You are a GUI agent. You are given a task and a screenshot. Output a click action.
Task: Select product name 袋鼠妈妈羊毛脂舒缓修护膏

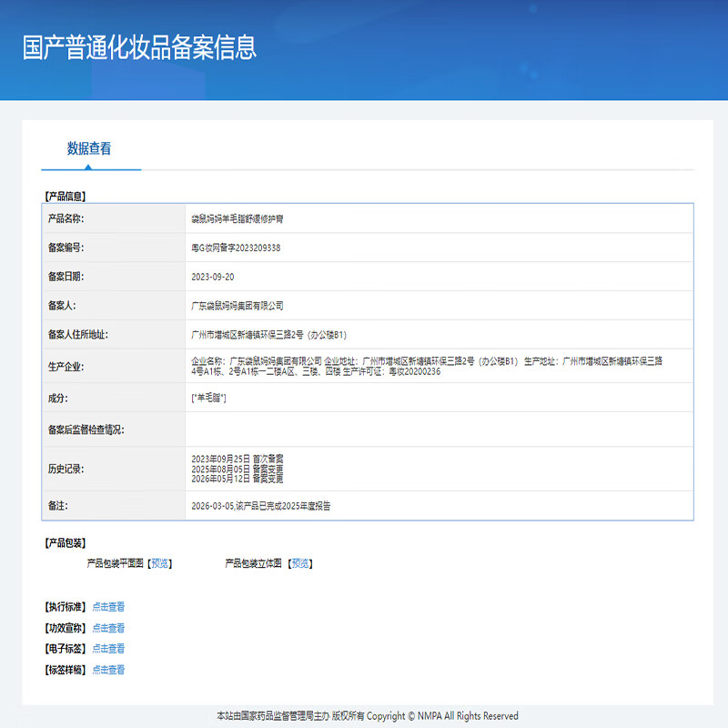tap(238, 218)
